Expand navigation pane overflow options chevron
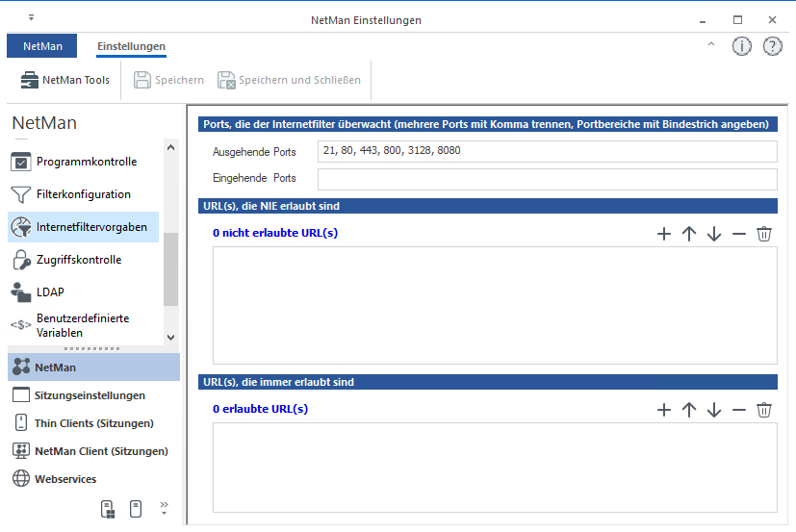This screenshot has width=796, height=532. pos(164,507)
